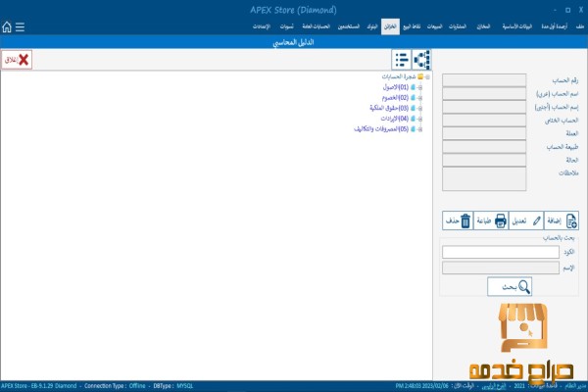Switch to the list view icon
This screenshot has width=588, height=392.
401,60
